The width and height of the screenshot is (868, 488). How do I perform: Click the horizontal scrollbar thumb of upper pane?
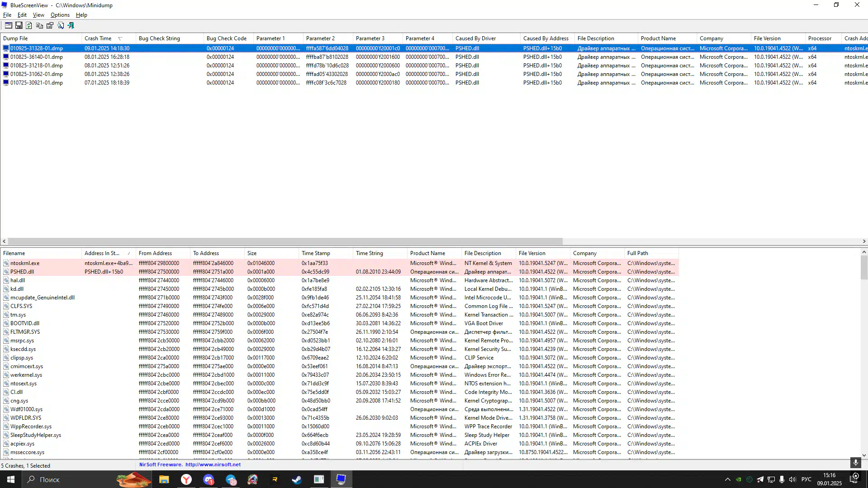[285, 242]
